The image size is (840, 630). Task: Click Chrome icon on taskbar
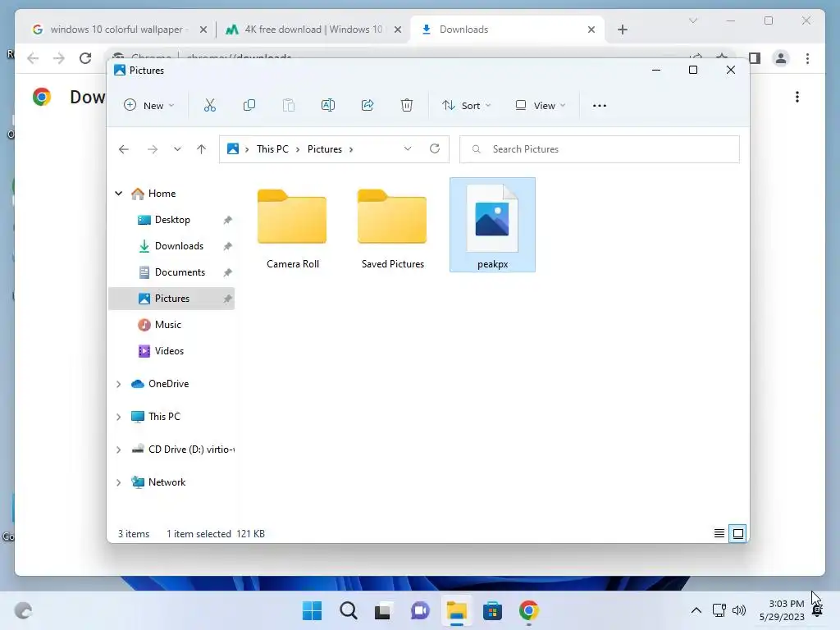pyautogui.click(x=528, y=610)
